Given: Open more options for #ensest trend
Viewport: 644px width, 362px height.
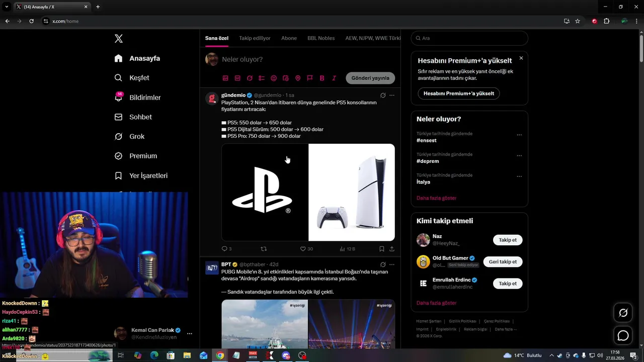Looking at the screenshot, I should (x=519, y=135).
